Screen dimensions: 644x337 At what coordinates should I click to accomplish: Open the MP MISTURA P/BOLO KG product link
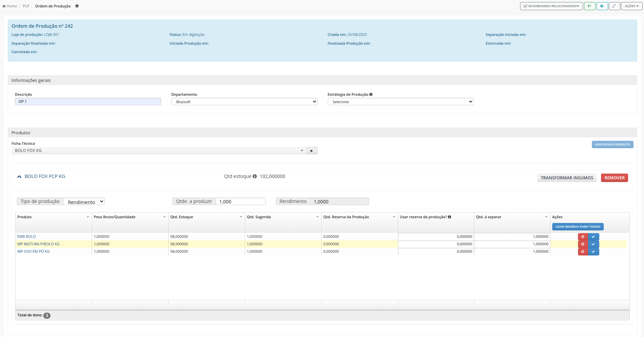[x=38, y=244]
